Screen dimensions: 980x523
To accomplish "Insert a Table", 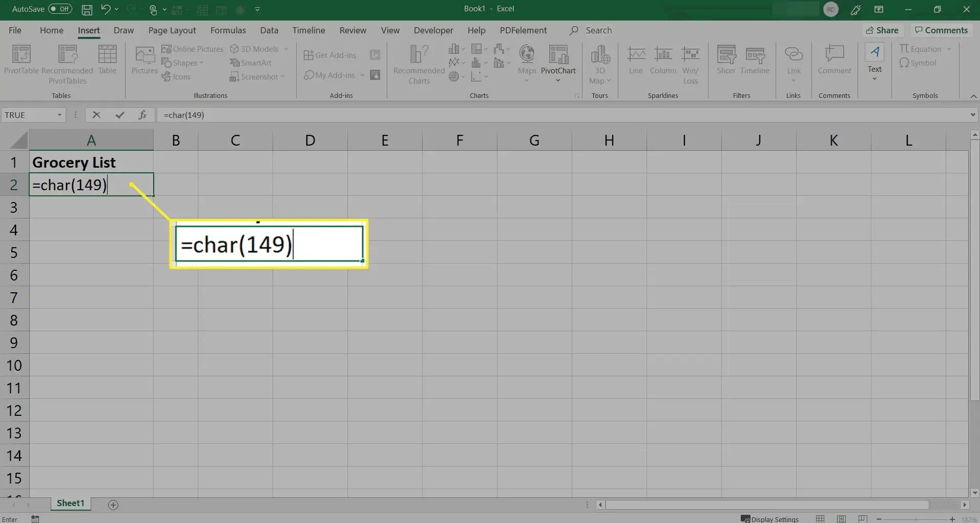I will (x=107, y=60).
